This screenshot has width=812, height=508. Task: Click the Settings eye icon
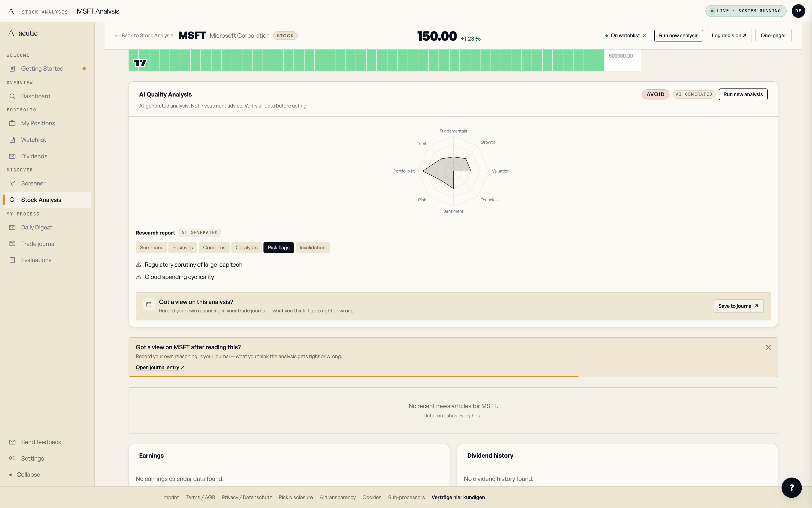(12, 459)
